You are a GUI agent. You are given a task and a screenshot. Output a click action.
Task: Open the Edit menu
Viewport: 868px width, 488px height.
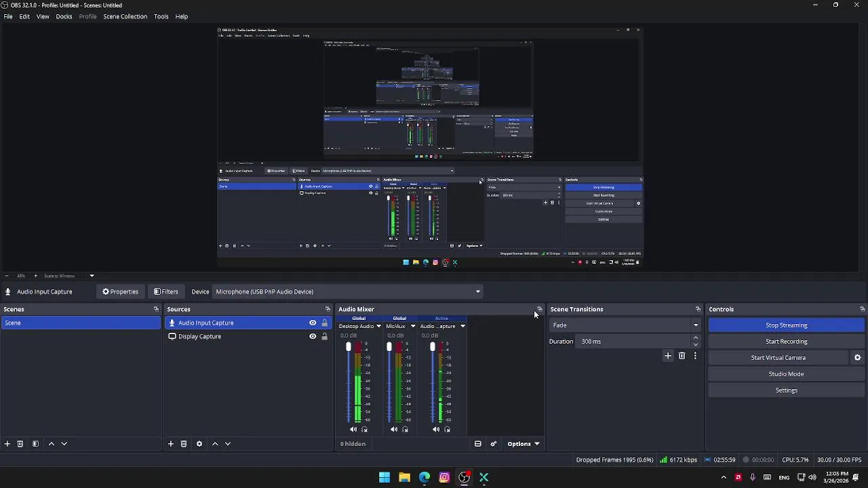(24, 16)
